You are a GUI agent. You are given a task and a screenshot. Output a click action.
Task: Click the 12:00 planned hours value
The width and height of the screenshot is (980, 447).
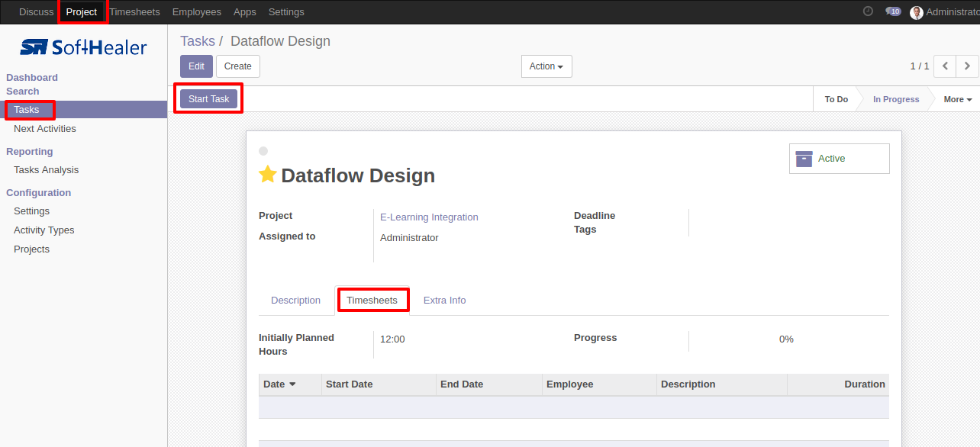tap(392, 339)
